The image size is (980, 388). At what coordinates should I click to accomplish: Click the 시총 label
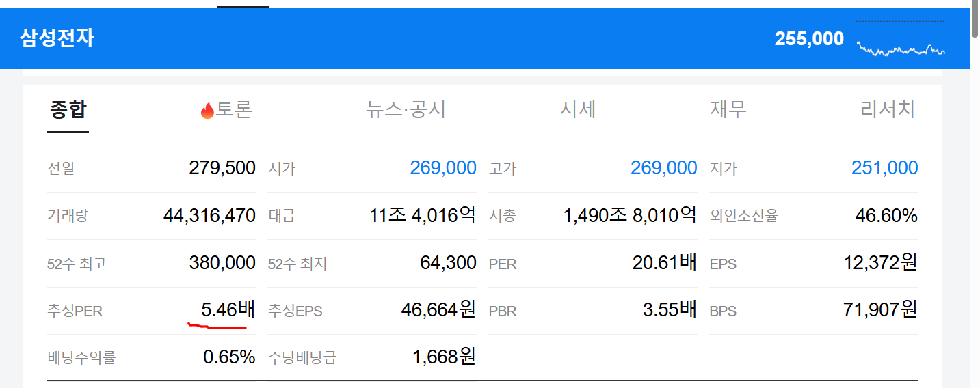pos(503,217)
